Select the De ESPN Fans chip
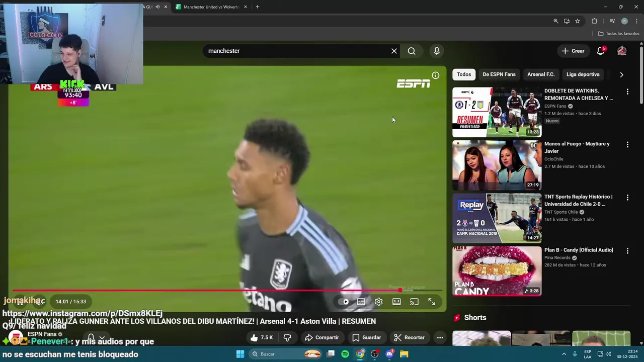This screenshot has height=362, width=644. 499,74
